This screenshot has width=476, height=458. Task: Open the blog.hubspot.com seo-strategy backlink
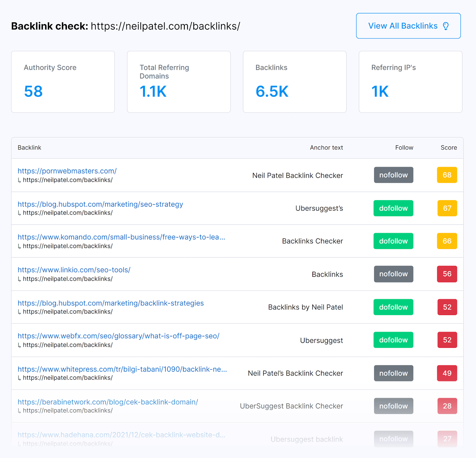tap(100, 204)
